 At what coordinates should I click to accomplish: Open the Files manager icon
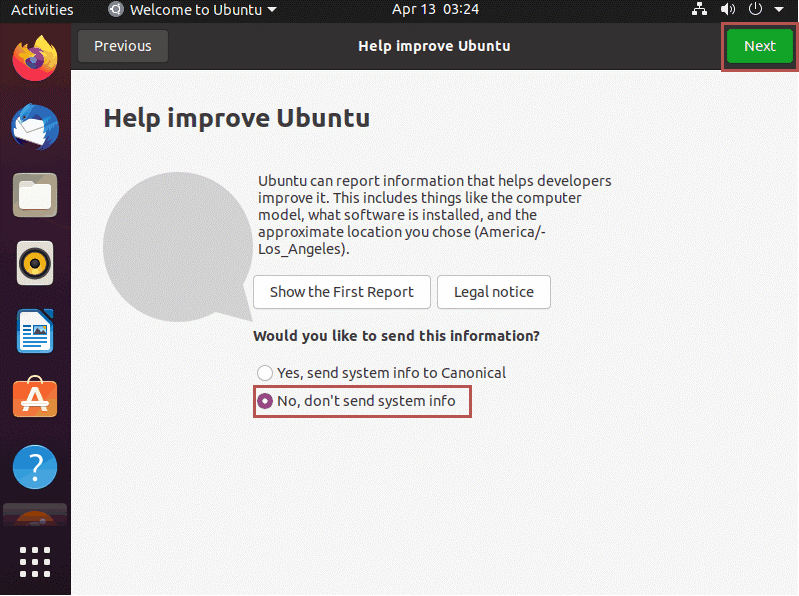coord(35,195)
